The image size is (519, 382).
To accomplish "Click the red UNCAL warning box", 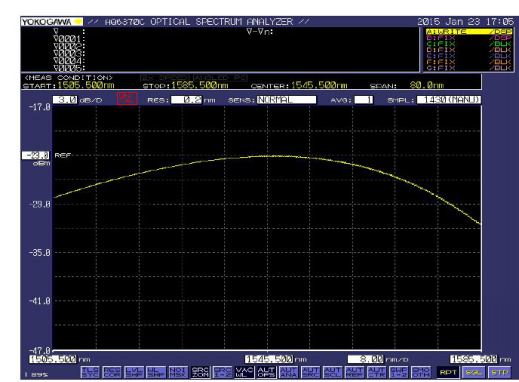I will point(127,98).
